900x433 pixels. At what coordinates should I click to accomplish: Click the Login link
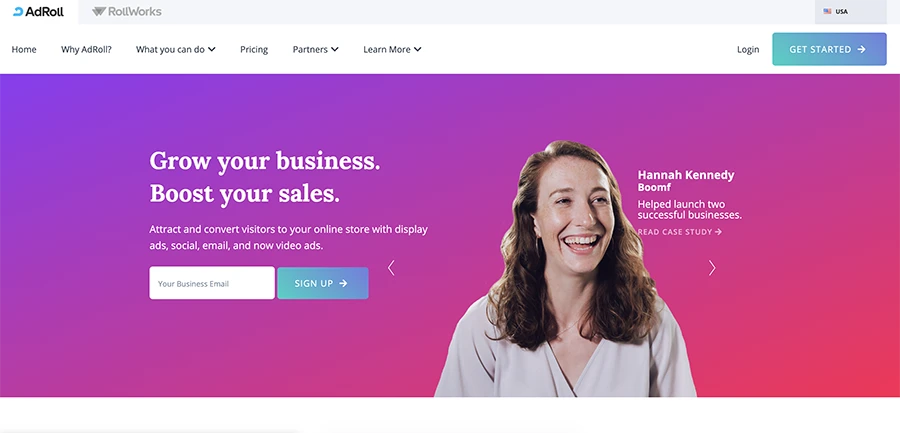pos(748,49)
